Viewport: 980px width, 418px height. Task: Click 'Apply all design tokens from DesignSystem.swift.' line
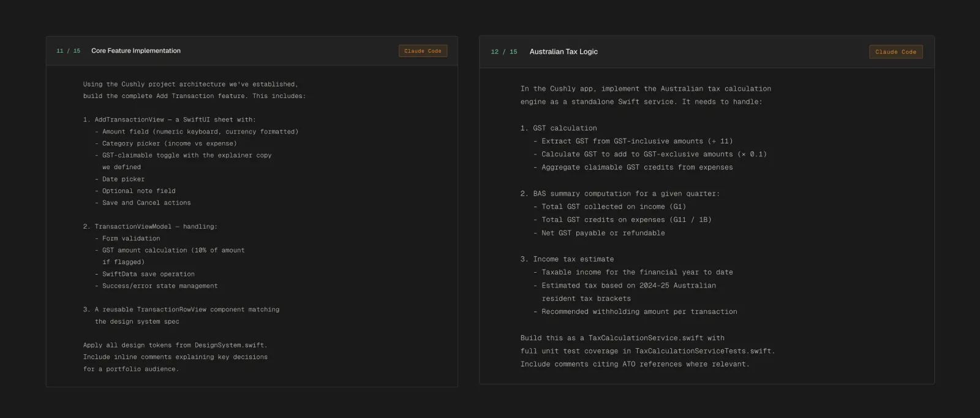click(x=175, y=345)
